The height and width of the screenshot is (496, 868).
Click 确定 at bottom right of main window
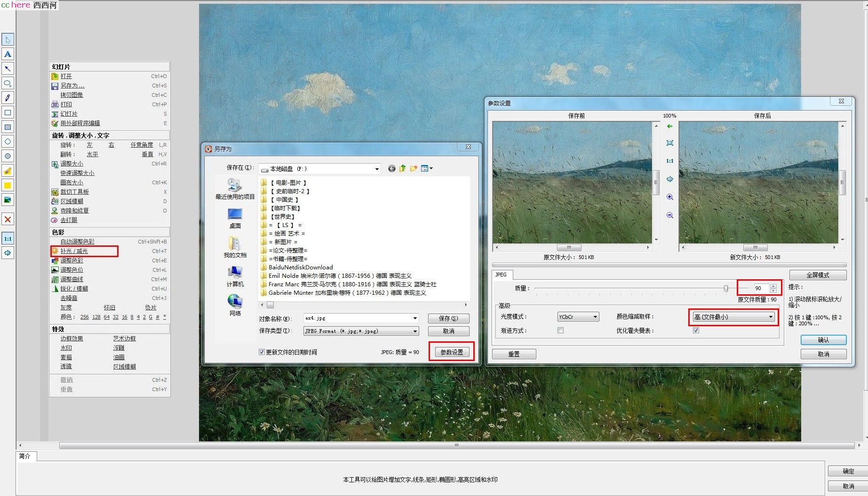pos(848,471)
